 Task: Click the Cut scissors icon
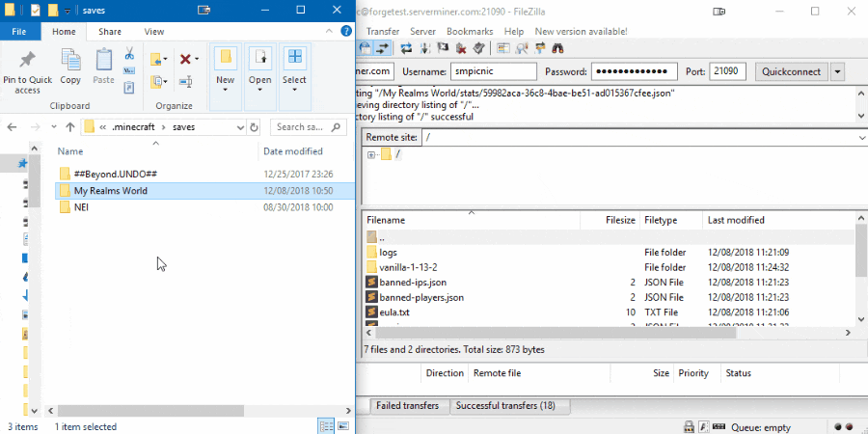click(x=129, y=54)
